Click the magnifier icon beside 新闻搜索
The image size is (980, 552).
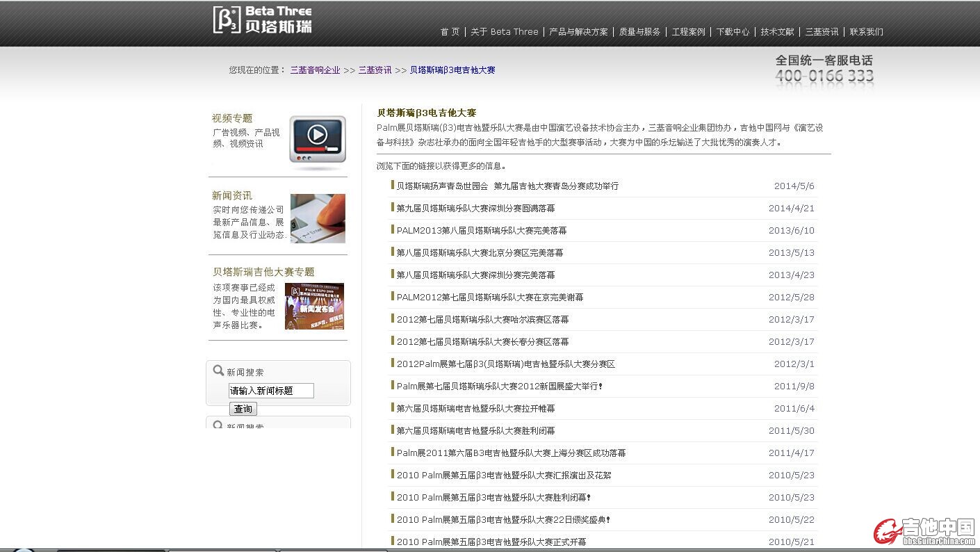click(218, 371)
